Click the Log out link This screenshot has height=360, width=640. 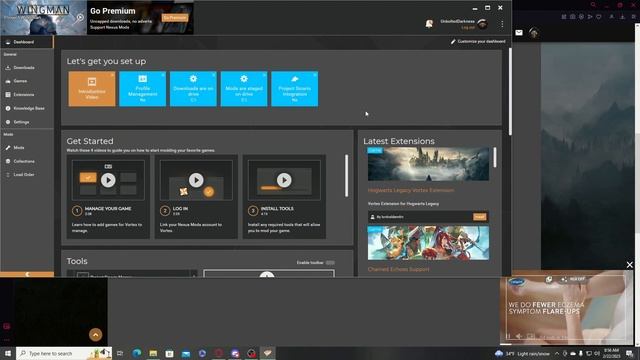(468, 27)
